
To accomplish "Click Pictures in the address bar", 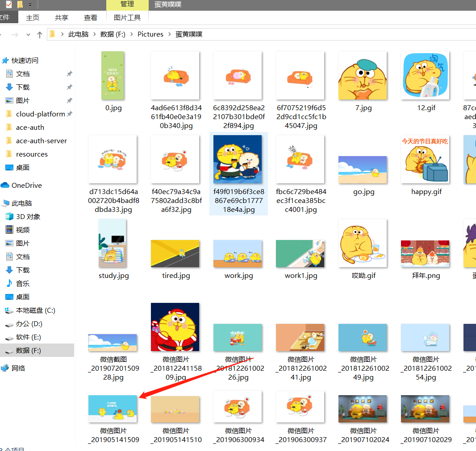I will pos(150,34).
